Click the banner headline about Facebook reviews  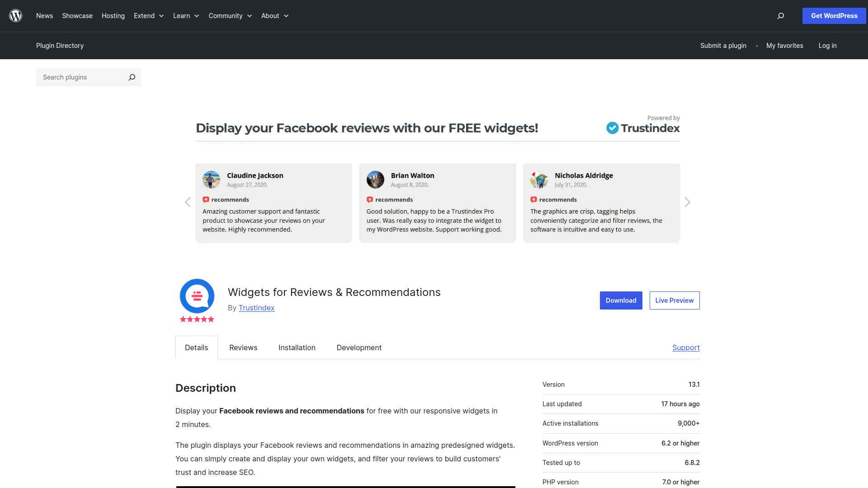[367, 128]
